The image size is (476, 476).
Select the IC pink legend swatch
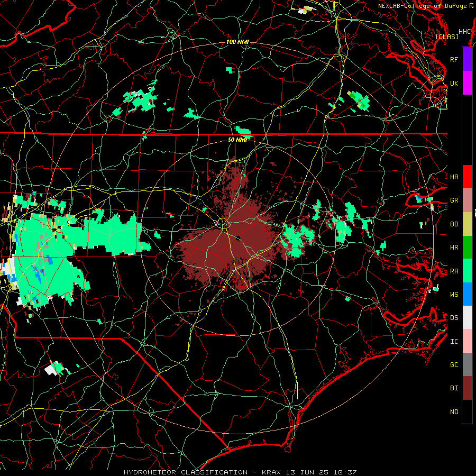pos(467,341)
